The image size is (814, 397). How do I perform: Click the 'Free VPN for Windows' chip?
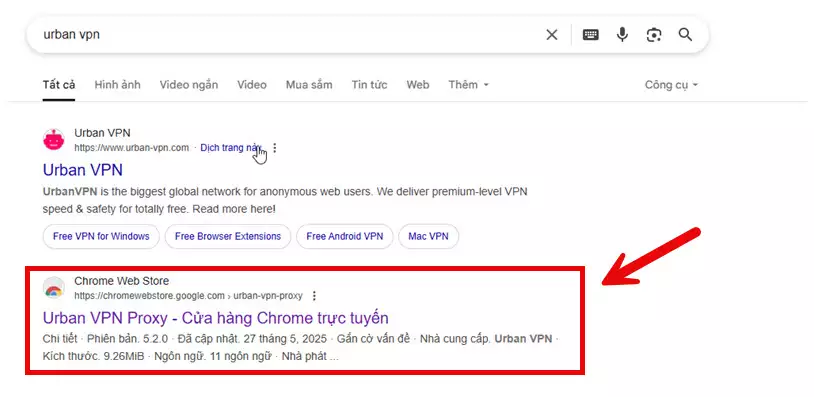(x=101, y=237)
